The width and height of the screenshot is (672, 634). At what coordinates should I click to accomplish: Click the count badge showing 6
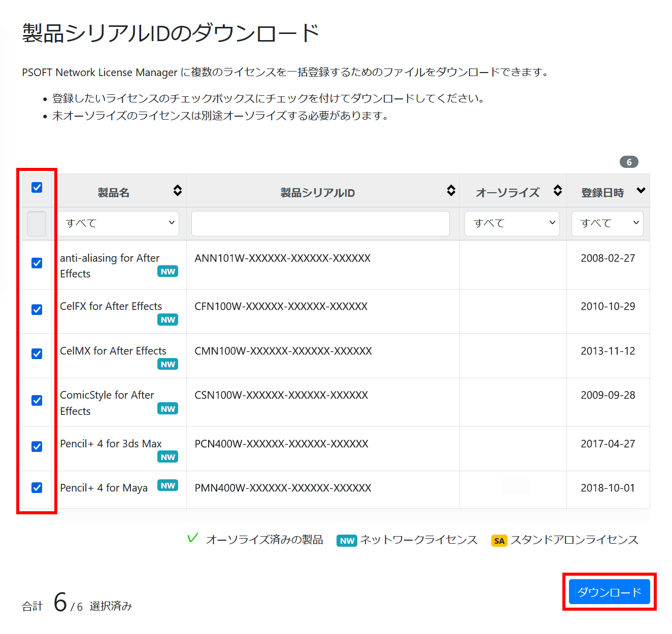click(x=629, y=162)
